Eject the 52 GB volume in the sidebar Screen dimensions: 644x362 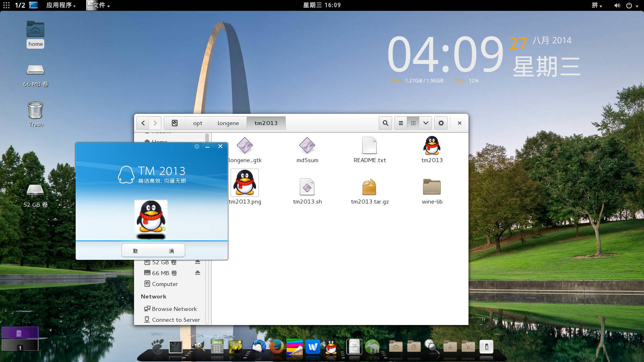(x=198, y=262)
